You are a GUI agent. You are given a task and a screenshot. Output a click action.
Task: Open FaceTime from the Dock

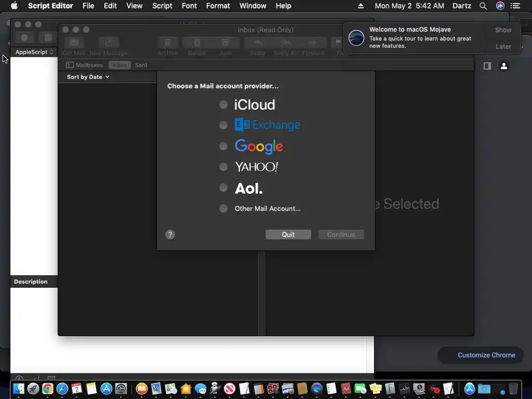tap(361, 389)
